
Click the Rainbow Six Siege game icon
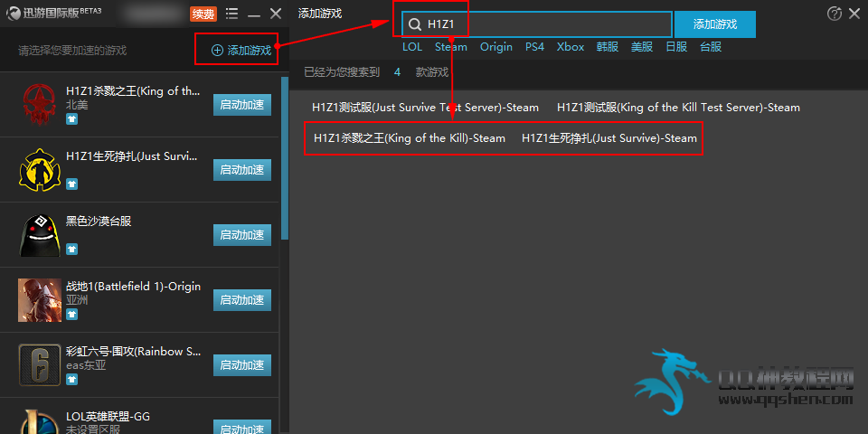40,364
